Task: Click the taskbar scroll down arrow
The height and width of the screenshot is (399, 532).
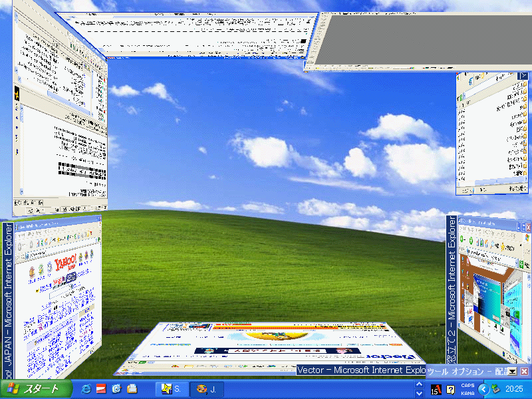Action: 420,393
